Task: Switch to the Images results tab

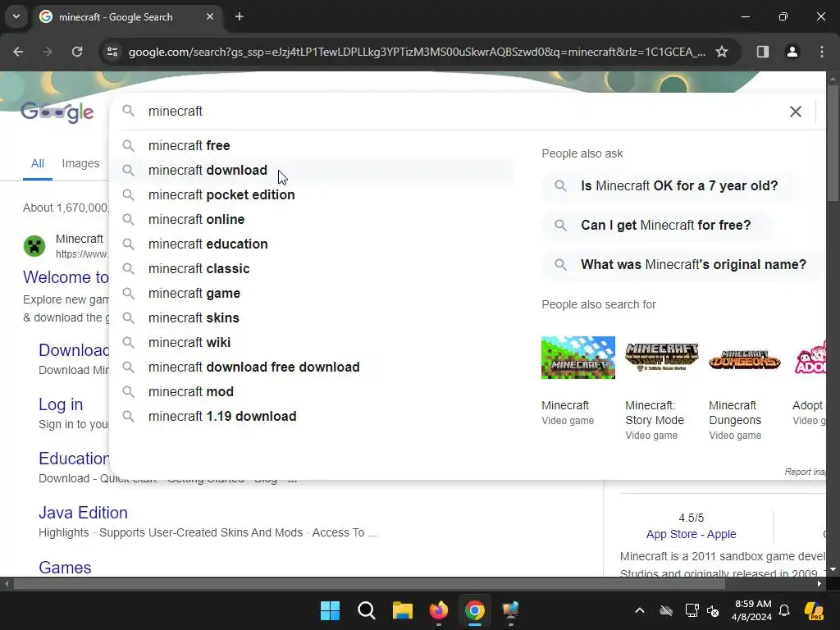Action: click(x=80, y=163)
